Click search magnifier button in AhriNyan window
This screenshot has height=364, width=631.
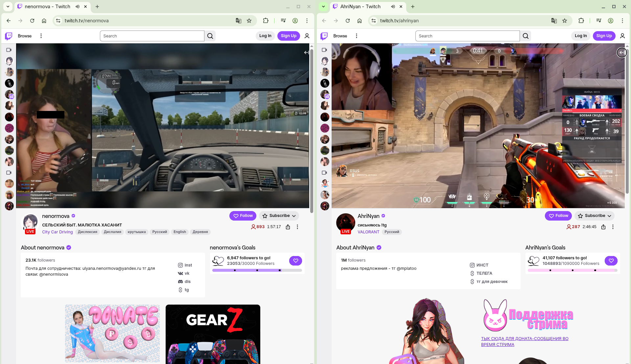click(526, 36)
